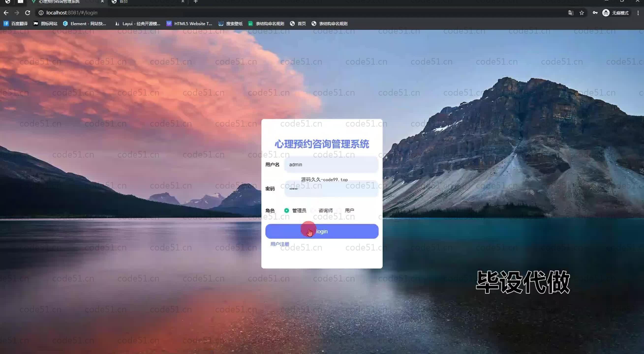Go back with the browser back arrow
This screenshot has height=354, width=644.
click(6, 13)
